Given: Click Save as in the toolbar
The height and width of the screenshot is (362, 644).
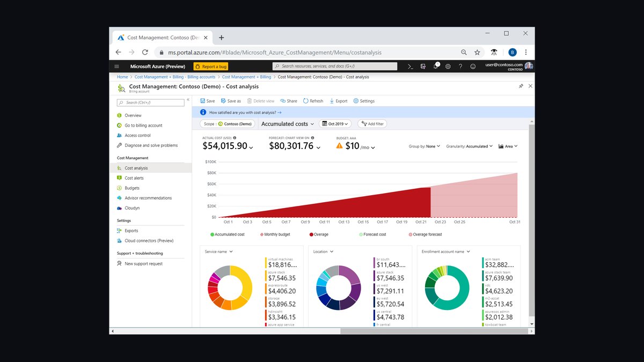Looking at the screenshot, I should 231,101.
